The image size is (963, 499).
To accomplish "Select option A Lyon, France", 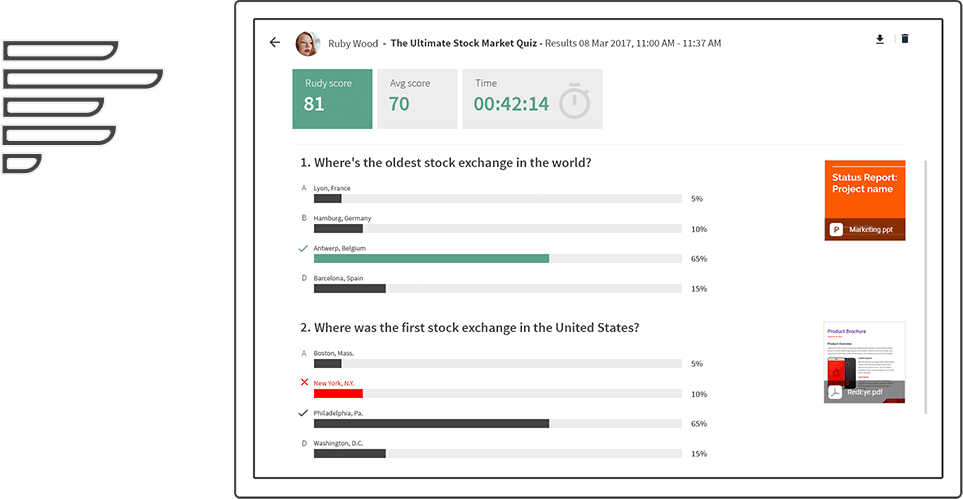I will 332,188.
